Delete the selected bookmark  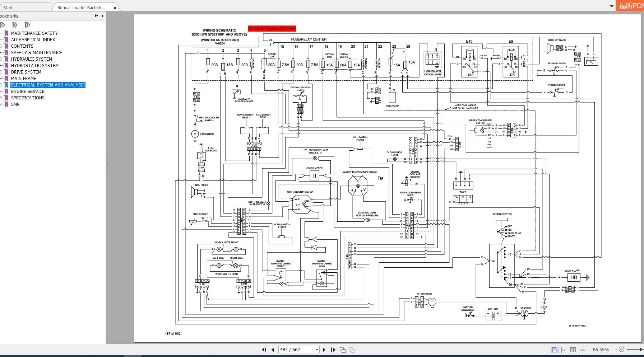click(3, 25)
